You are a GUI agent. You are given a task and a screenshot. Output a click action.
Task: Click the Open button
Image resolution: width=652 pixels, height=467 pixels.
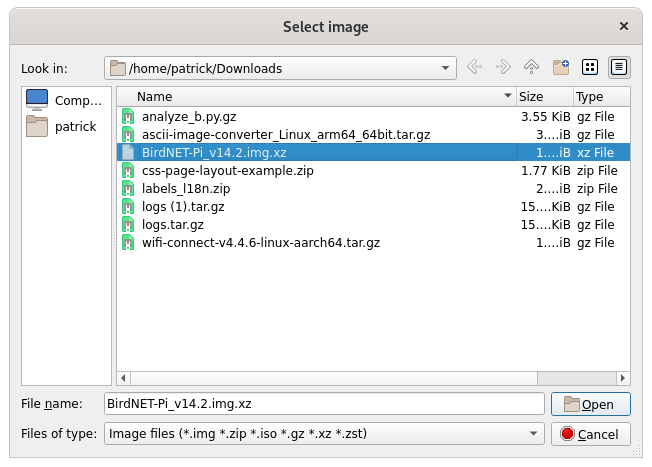591,404
